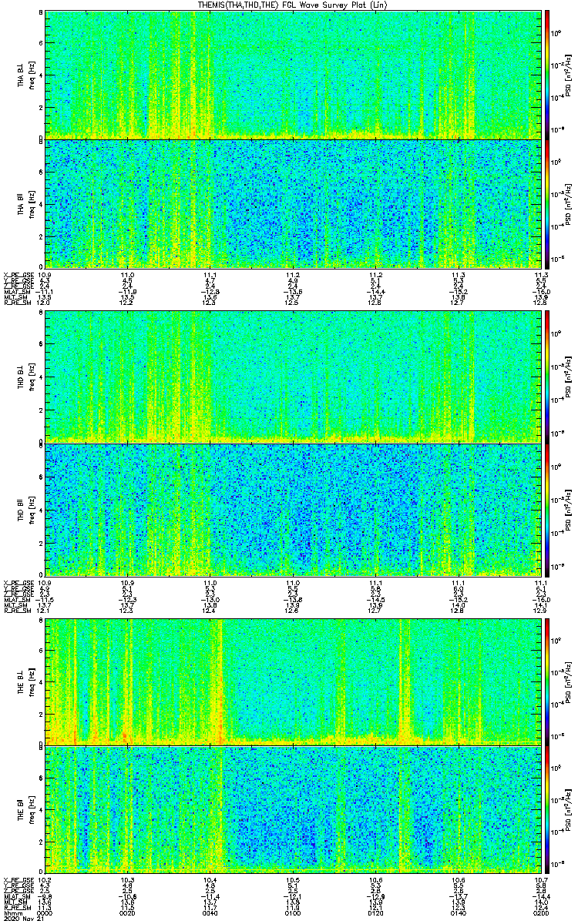Click the 0000 time tick label
The width and height of the screenshot is (578, 924).
(45, 913)
